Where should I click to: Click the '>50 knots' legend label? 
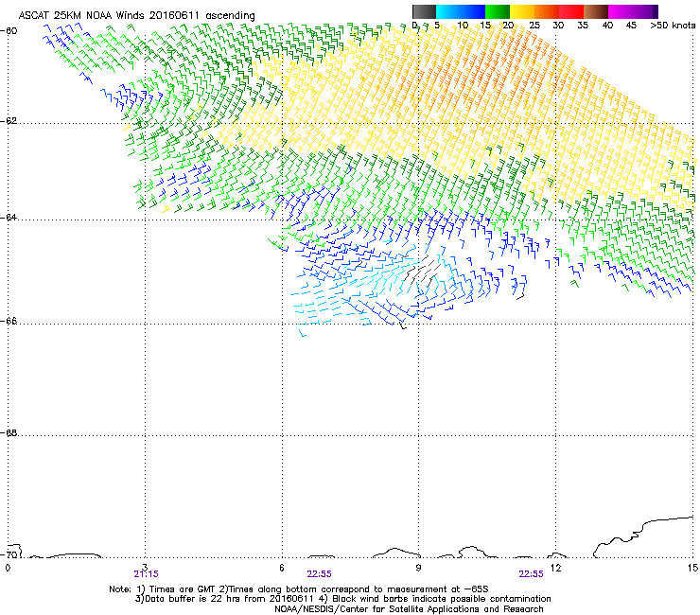[x=673, y=26]
